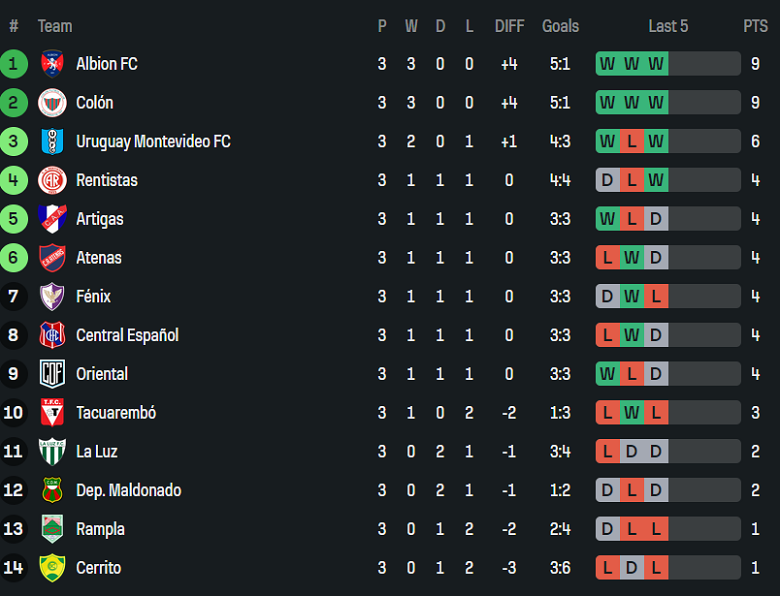The height and width of the screenshot is (596, 780).
Task: Open the Oriental COF logo
Action: [x=52, y=374]
